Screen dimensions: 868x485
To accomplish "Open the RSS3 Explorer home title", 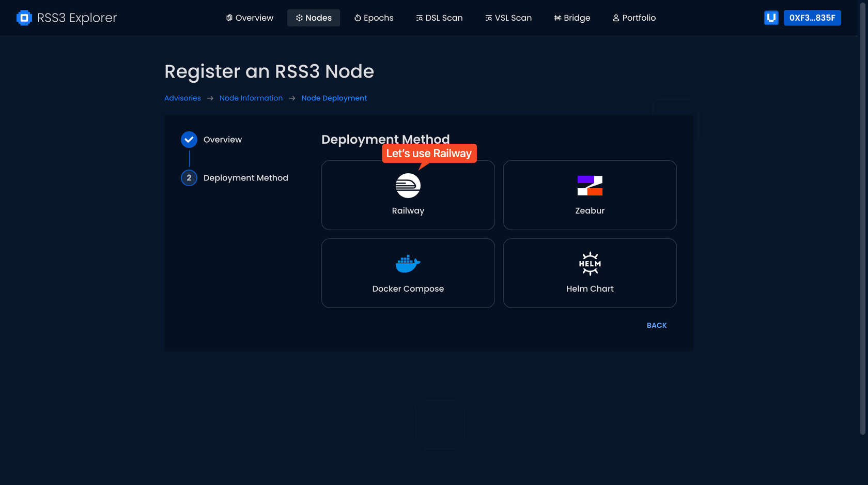I will tap(77, 18).
